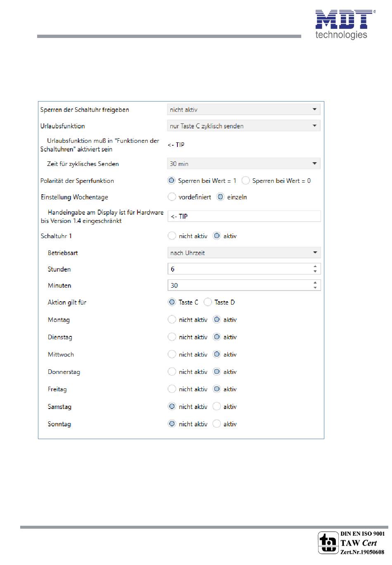
Task: Set Mittwoch to 'nicht aktiv'
Action: pos(172,354)
